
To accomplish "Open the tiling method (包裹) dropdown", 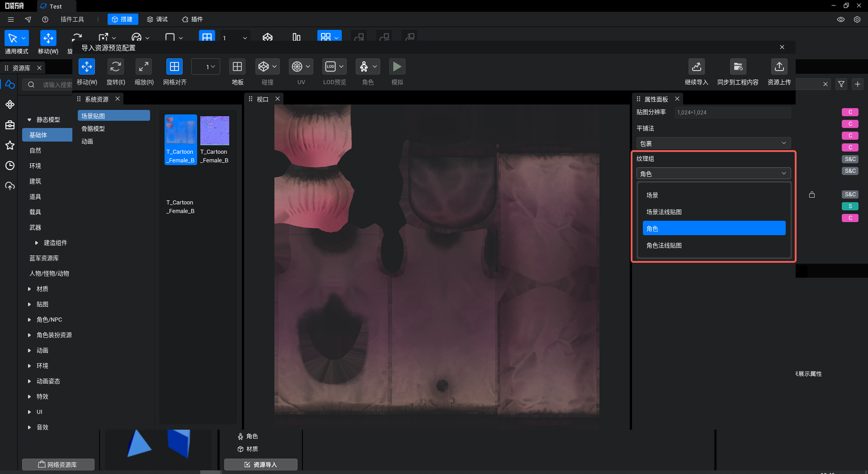I will click(713, 143).
